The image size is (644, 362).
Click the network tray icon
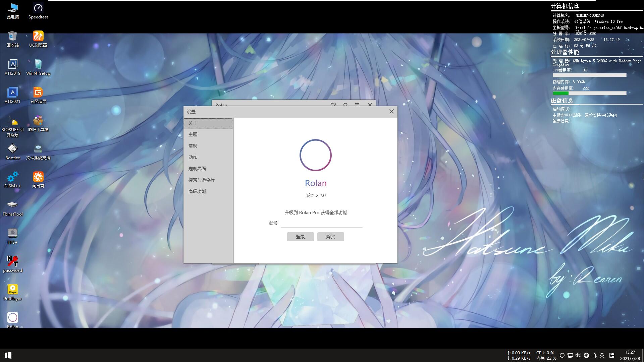pos(570,355)
